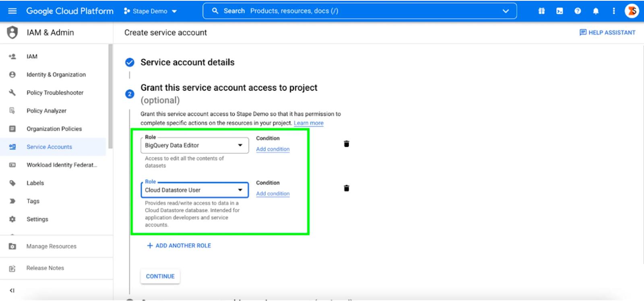
Task: Open the Cloud Datastore User role dropdown
Action: (x=194, y=190)
